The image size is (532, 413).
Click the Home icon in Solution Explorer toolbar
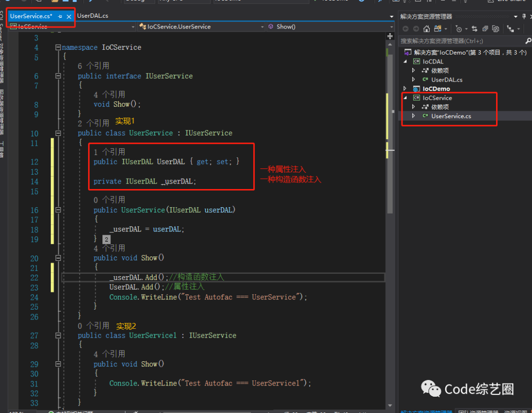(x=427, y=29)
